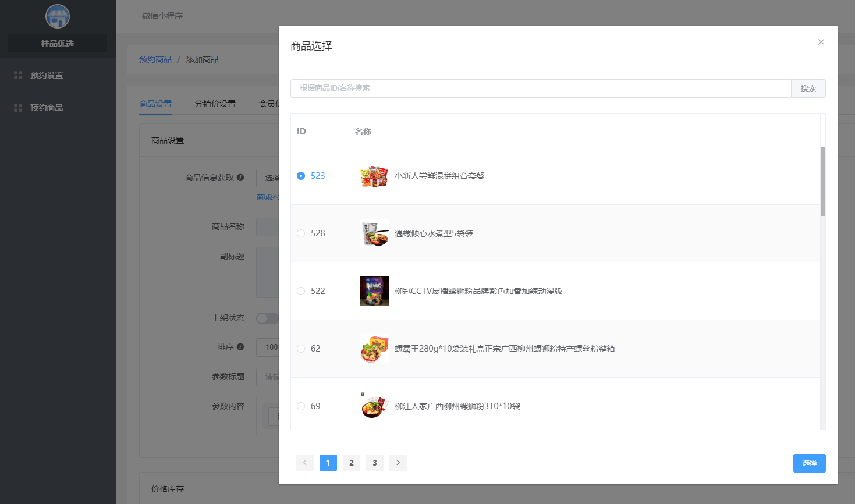This screenshot has width=855, height=504.
Task: Select radio button for product 528
Action: pyautogui.click(x=301, y=233)
